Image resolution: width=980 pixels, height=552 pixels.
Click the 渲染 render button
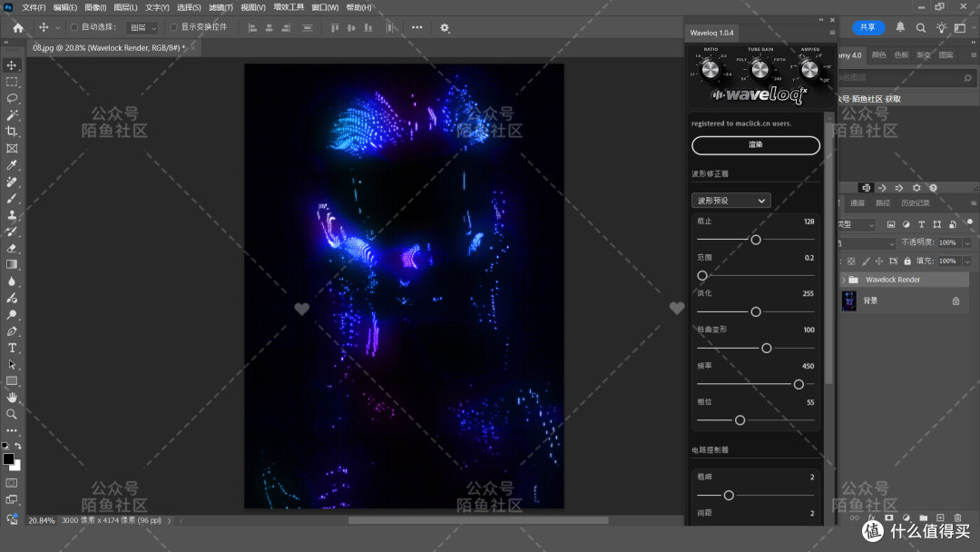coord(756,145)
